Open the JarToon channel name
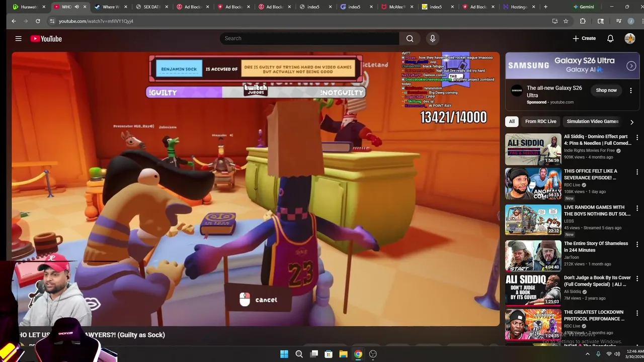 573,257
